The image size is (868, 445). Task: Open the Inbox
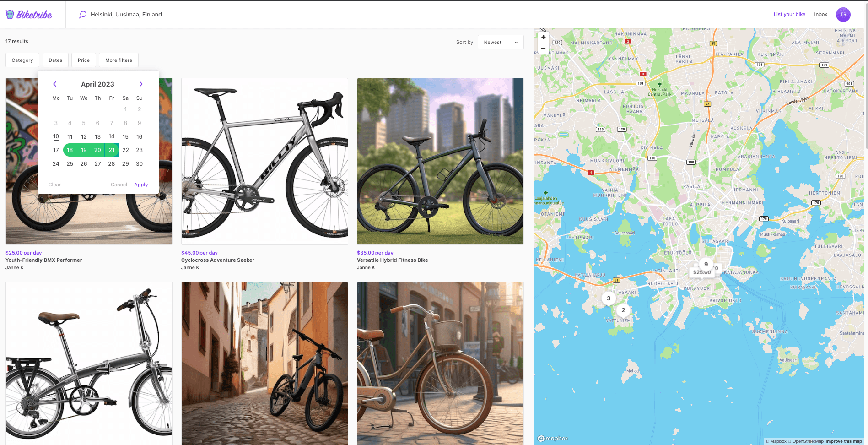[820, 15]
